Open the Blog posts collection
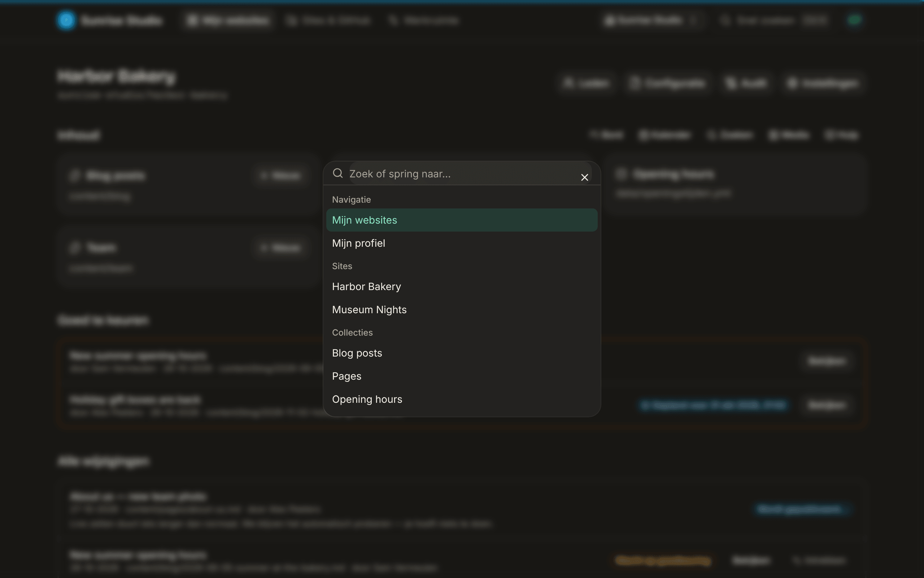This screenshot has height=578, width=924. (x=462, y=353)
